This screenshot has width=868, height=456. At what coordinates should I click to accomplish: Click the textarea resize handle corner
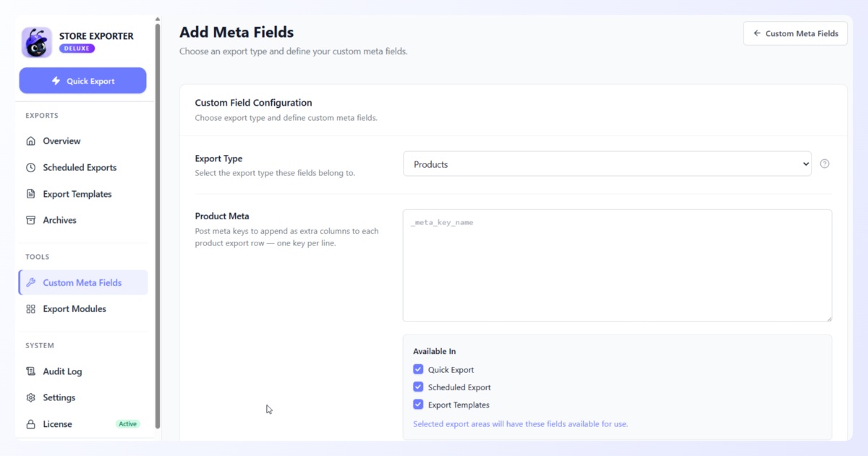click(828, 318)
